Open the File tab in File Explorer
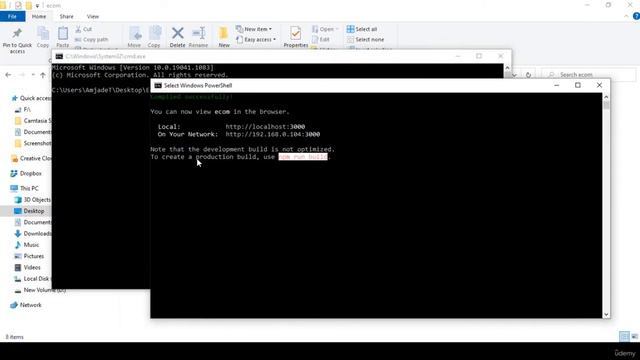Viewport: 640px width, 360px height. [12, 16]
